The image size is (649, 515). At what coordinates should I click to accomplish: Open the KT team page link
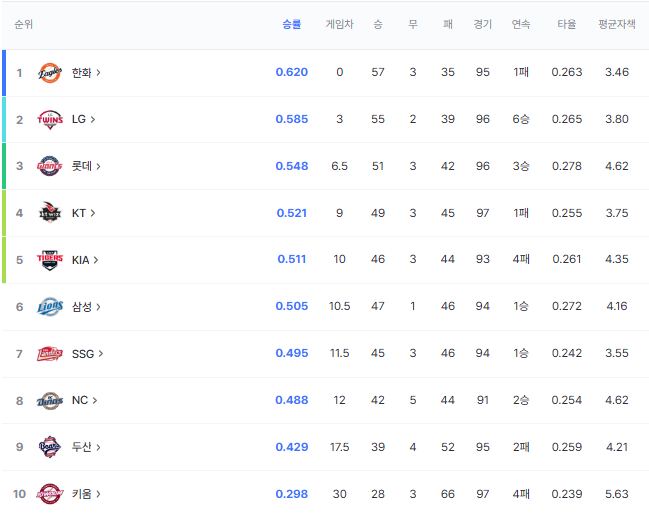83,213
